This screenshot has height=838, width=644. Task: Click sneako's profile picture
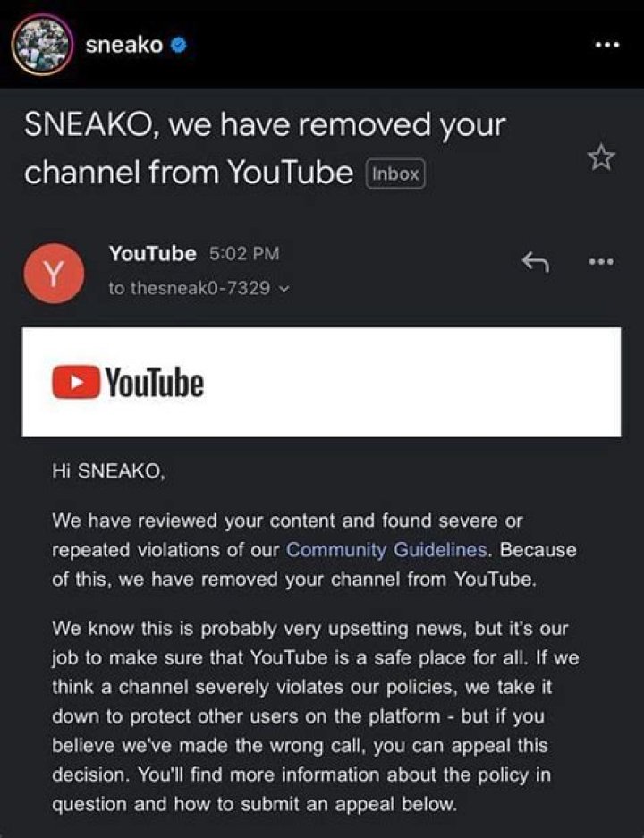(45, 42)
